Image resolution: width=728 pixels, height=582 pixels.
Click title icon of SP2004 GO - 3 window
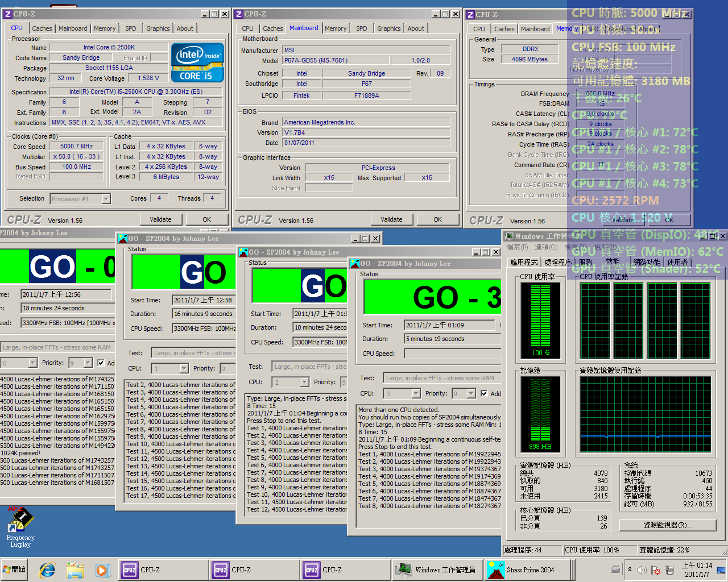point(354,263)
